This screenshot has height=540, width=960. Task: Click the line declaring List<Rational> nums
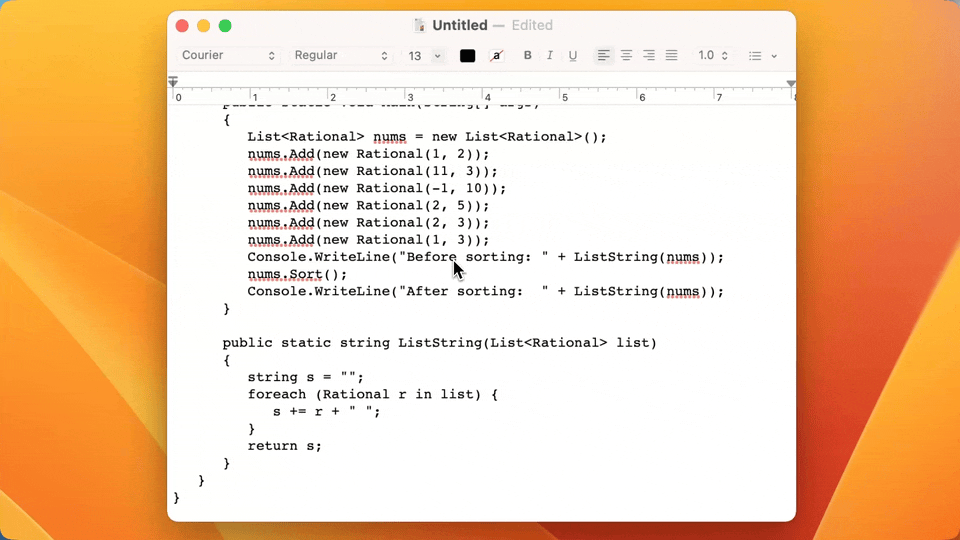[x=427, y=137]
